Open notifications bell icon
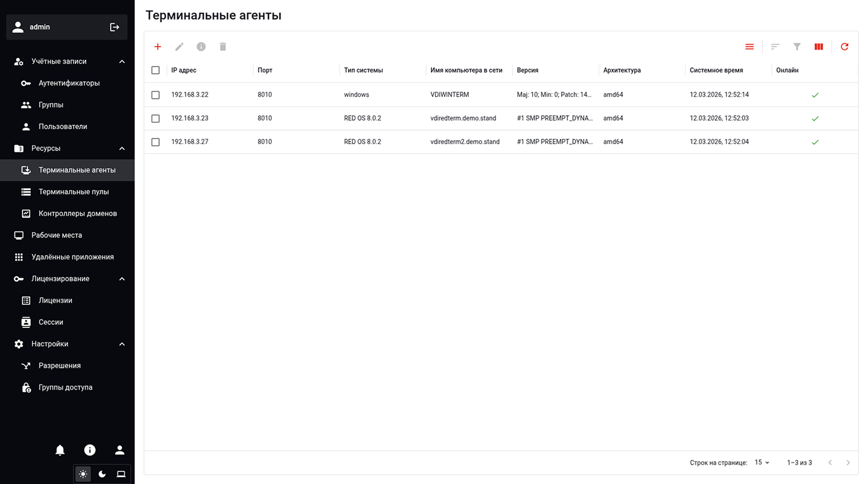 tap(60, 450)
